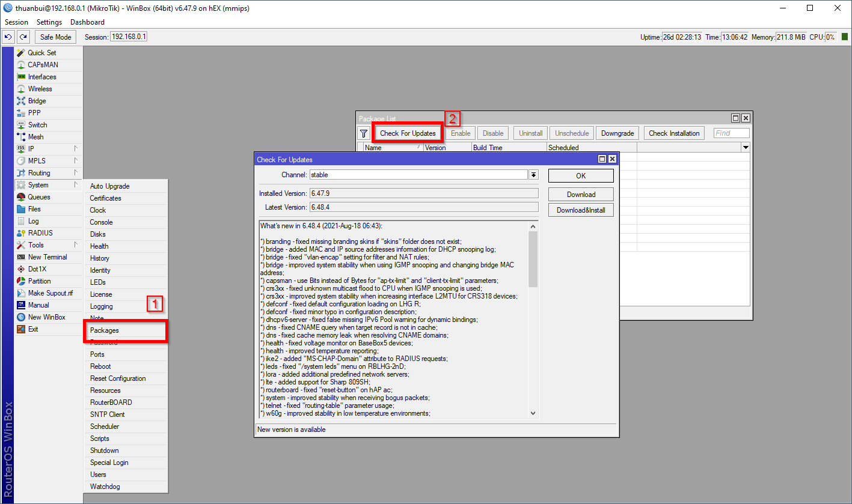Open the filter funnel in Package List
The width and height of the screenshot is (852, 504).
point(364,133)
